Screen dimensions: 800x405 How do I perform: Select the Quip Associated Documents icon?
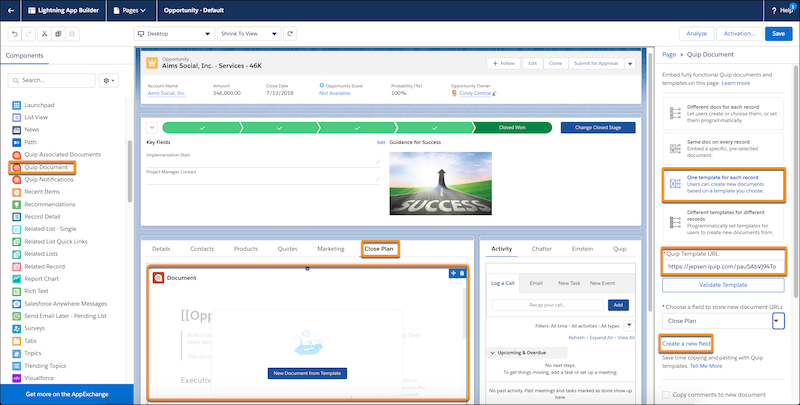16,155
